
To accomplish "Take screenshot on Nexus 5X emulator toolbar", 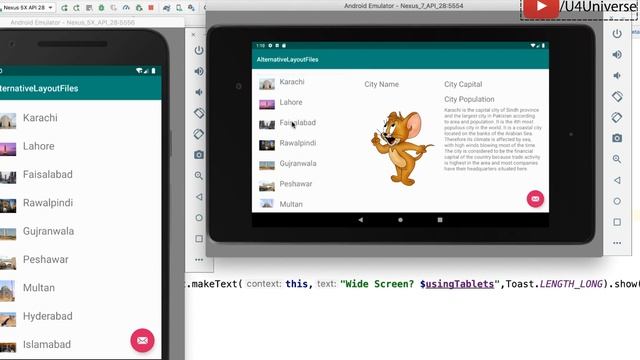I will (x=199, y=155).
